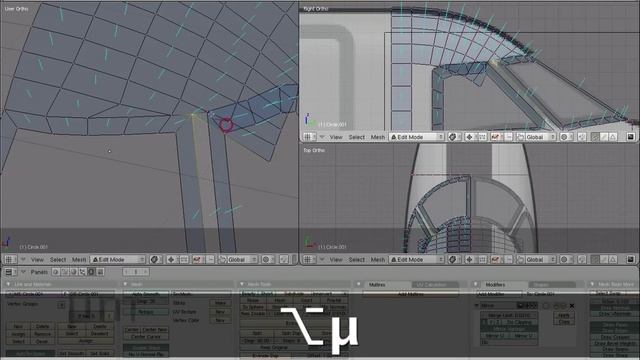Open window type selector in Top Ortho viewport header
640x360 pixels.
pos(309,260)
